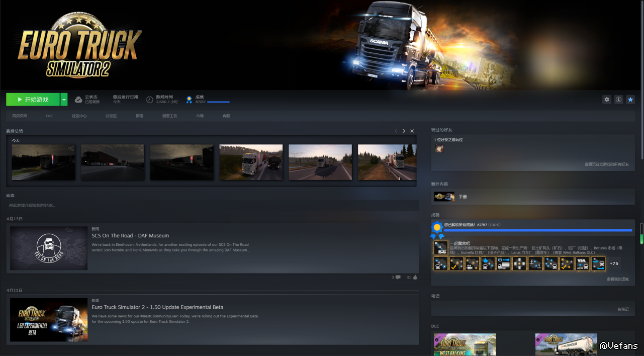Go to next screenshots with right chevron
Screen dimensions: 644x356
(x=404, y=131)
